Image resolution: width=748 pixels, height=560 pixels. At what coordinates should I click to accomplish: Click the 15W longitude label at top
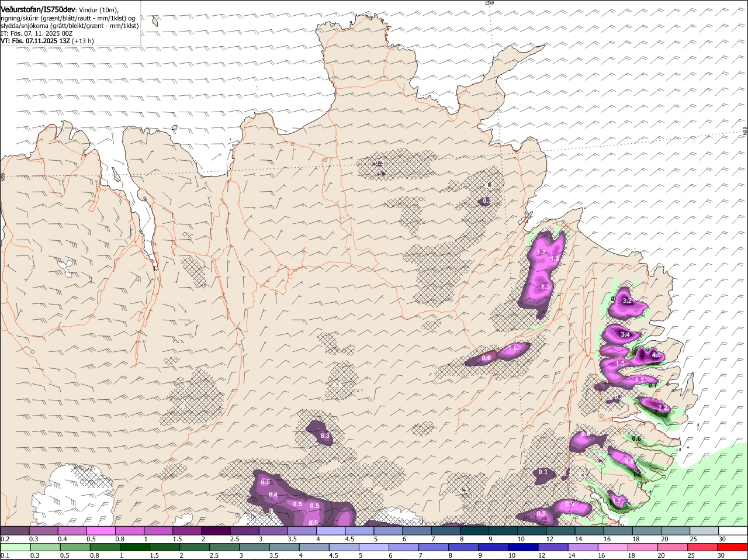point(489,3)
